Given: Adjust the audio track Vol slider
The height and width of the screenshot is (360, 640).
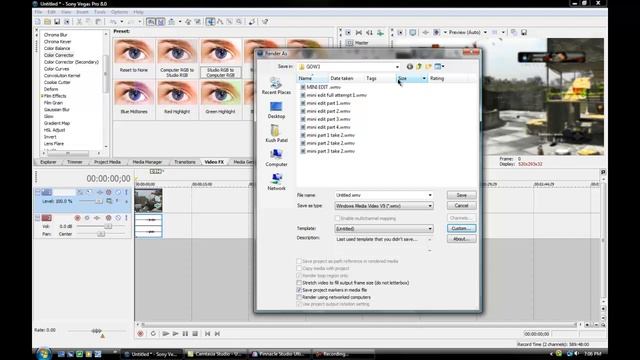Looking at the screenshot, I should click(108, 226).
